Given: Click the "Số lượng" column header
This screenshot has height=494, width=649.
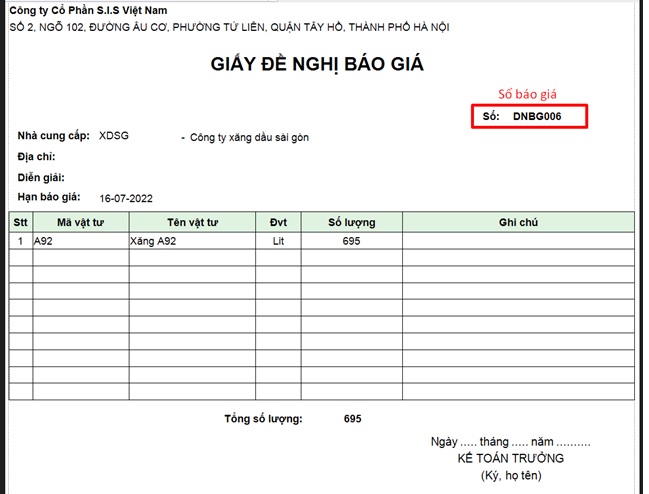Looking at the screenshot, I should click(x=352, y=222).
